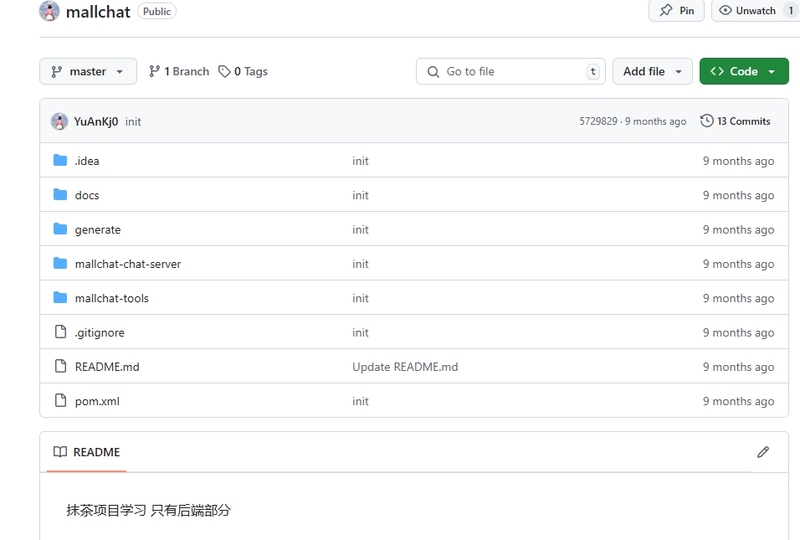Click 9 months ago in mallchat-tools row
This screenshot has height=540, width=800.
pos(738,298)
